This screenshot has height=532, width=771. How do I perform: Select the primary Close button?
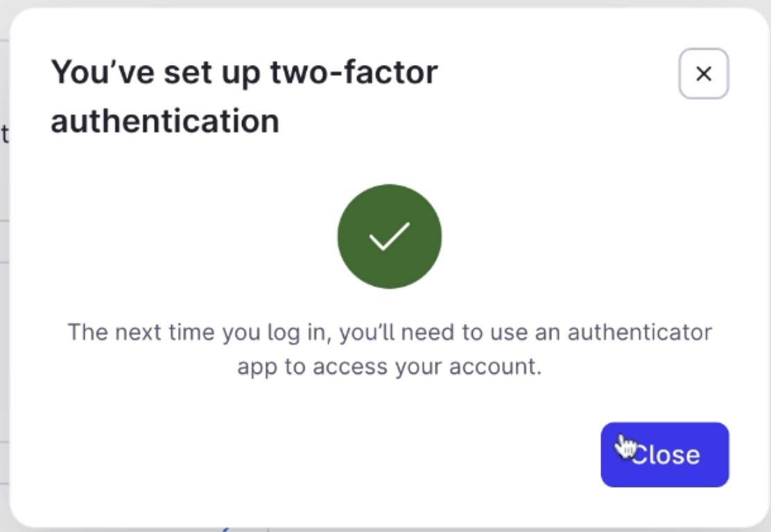[x=664, y=455]
